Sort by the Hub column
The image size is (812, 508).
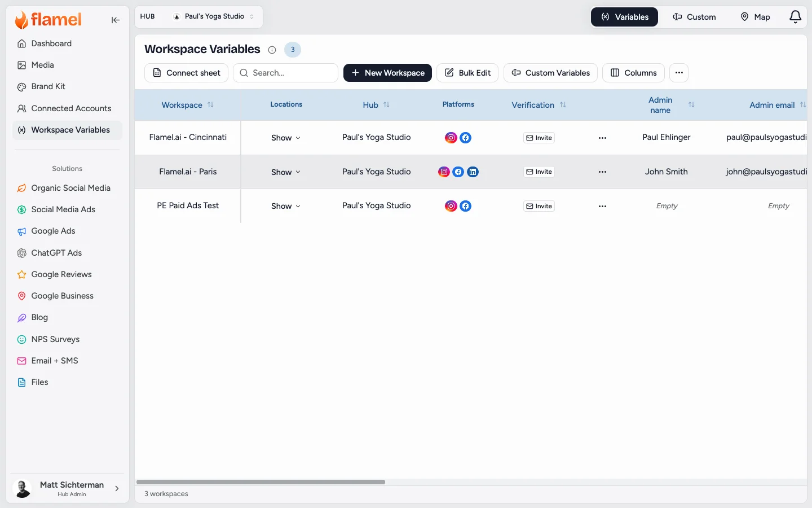(386, 105)
